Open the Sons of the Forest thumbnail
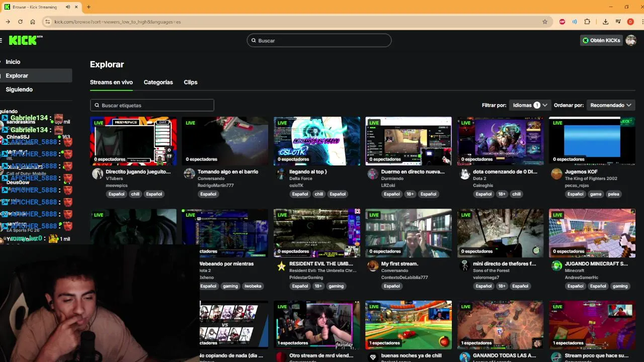The width and height of the screenshot is (644, 362). point(501,233)
